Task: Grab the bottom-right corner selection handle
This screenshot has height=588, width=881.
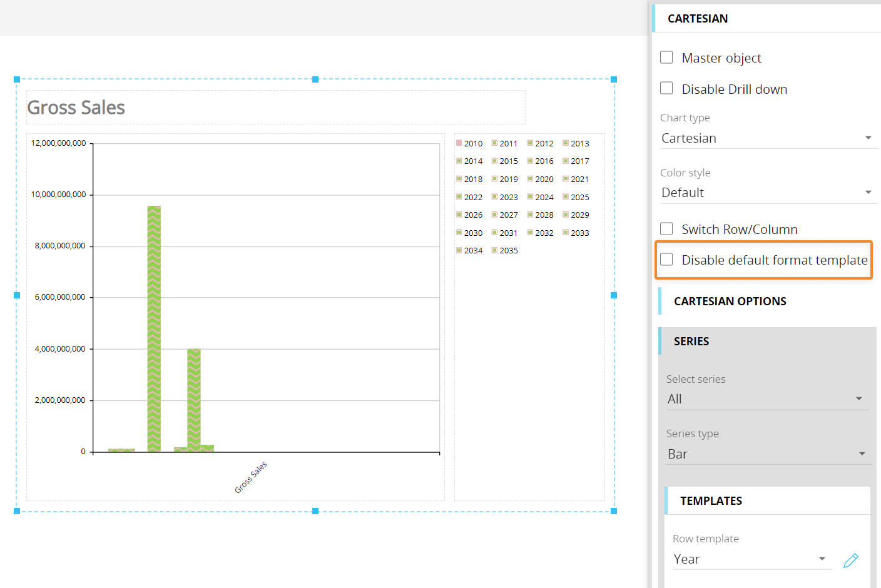Action: pyautogui.click(x=614, y=511)
